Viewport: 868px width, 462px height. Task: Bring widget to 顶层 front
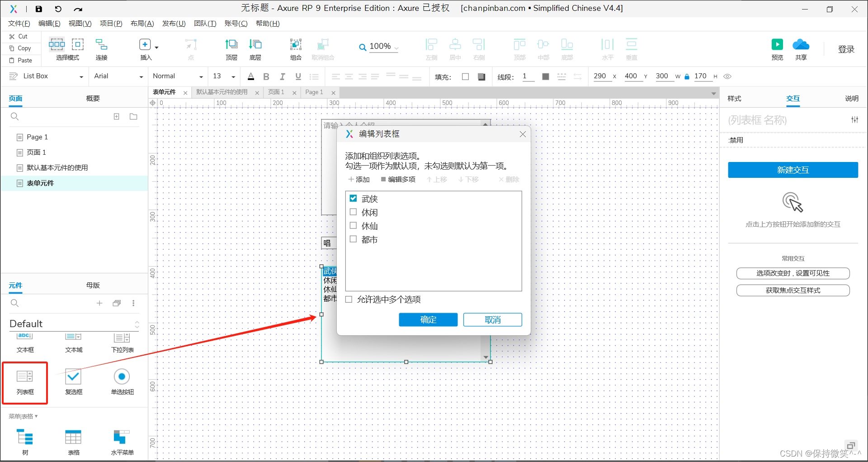click(x=231, y=44)
